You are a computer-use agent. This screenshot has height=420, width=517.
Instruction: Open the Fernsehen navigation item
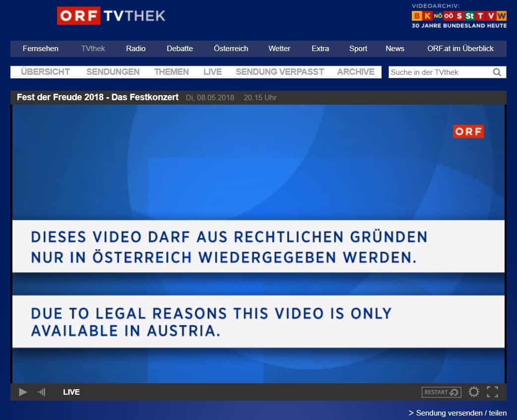(41, 49)
